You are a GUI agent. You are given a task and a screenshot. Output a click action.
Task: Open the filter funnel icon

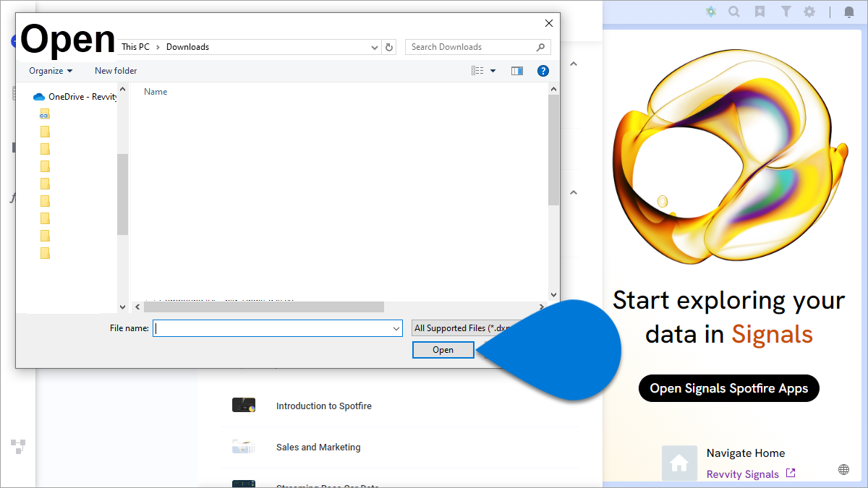786,12
